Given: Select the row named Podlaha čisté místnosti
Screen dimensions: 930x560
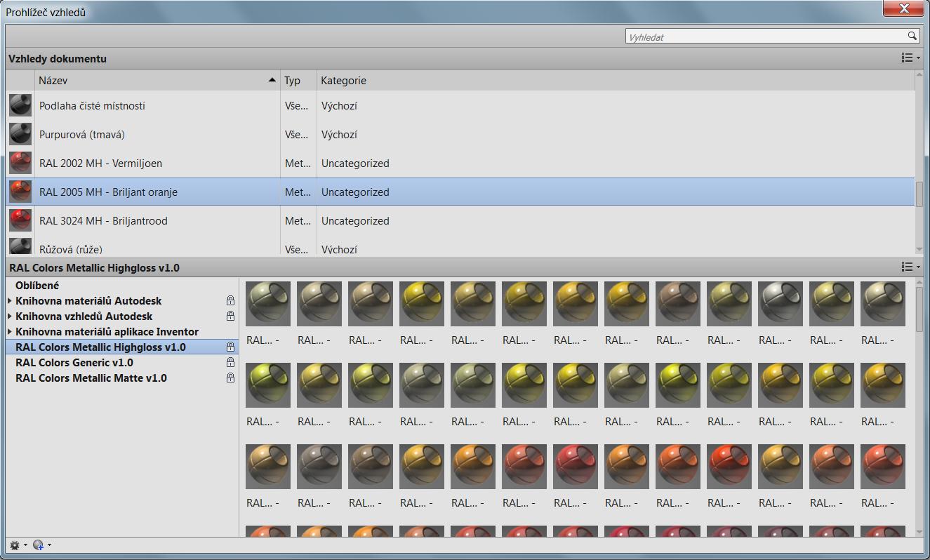Looking at the screenshot, I should click(460, 105).
